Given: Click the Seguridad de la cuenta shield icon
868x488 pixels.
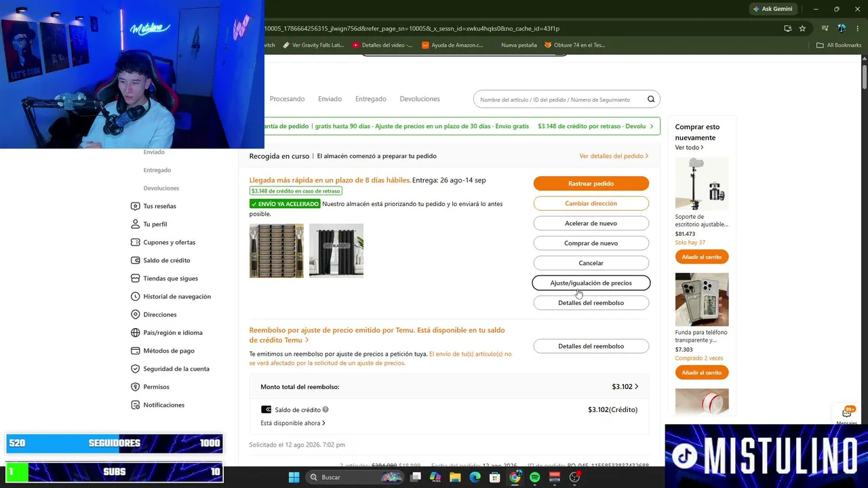Looking at the screenshot, I should click(x=136, y=369).
